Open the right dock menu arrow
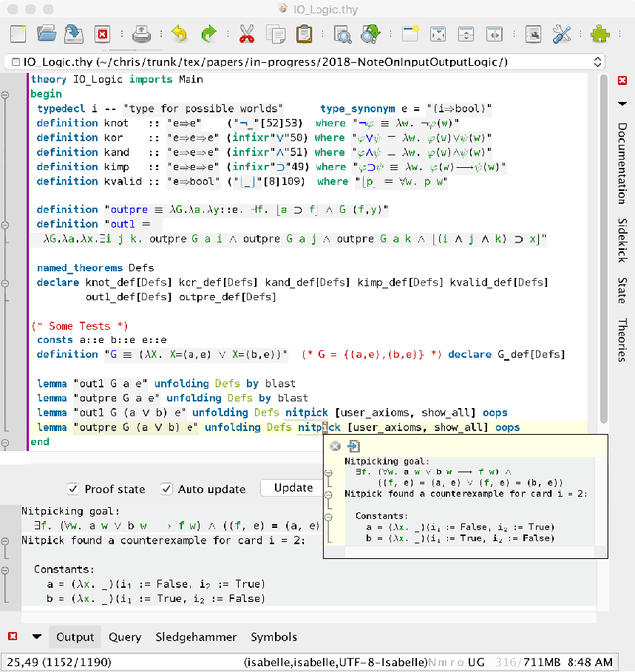Image resolution: width=635 pixels, height=672 pixels. (622, 103)
